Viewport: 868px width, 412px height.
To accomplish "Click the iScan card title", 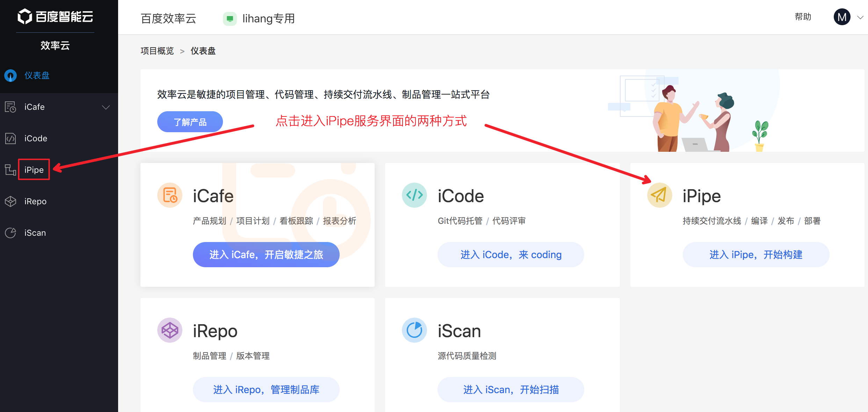I will pos(459,331).
